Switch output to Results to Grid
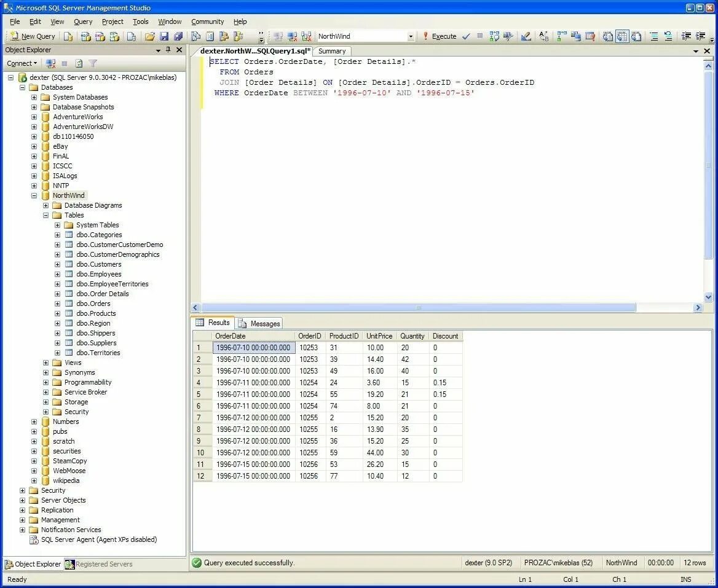The height and width of the screenshot is (588, 718). tap(622, 36)
